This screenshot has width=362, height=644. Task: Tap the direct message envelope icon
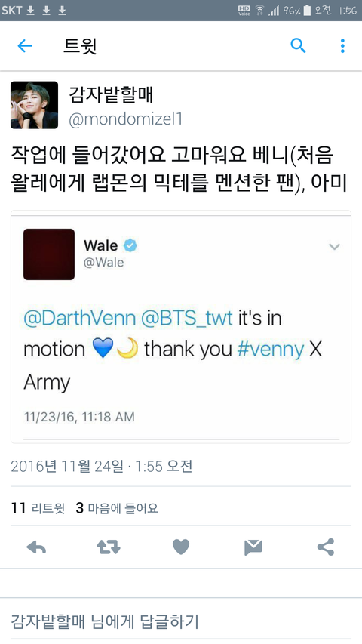253,547
